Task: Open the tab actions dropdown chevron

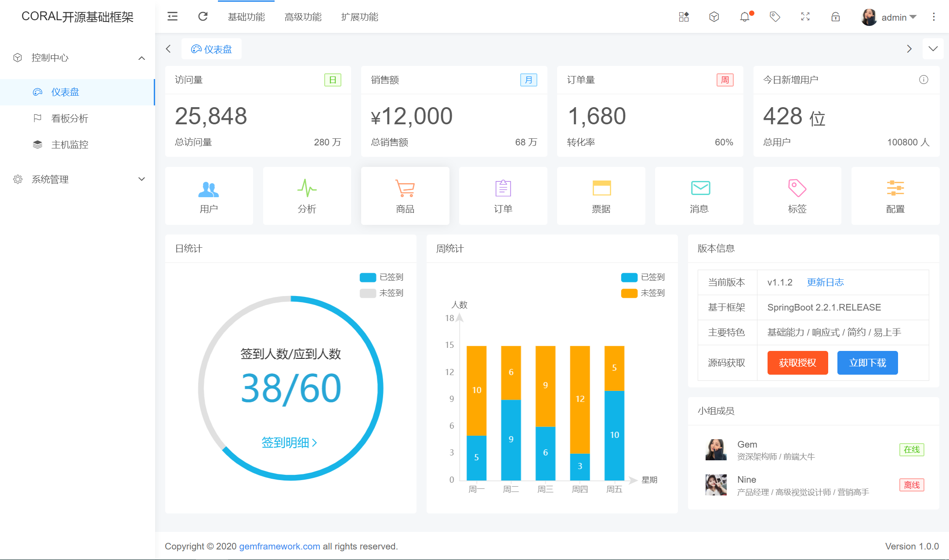Action: point(933,49)
